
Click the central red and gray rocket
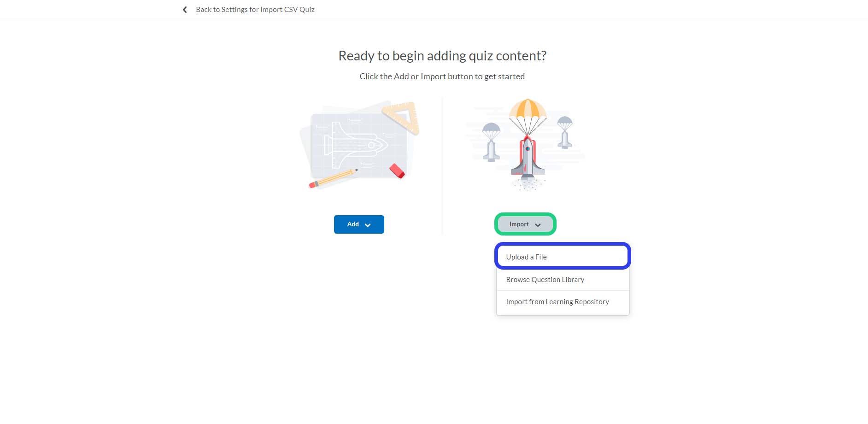(528, 157)
